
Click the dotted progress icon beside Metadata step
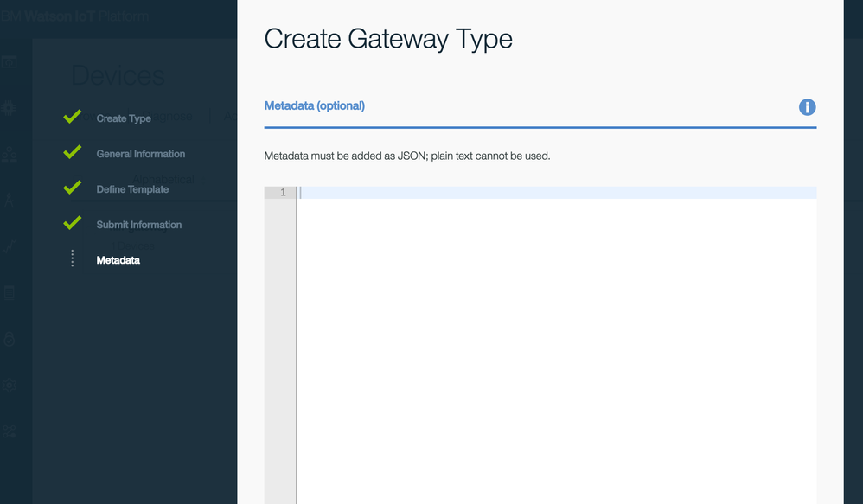point(73,259)
